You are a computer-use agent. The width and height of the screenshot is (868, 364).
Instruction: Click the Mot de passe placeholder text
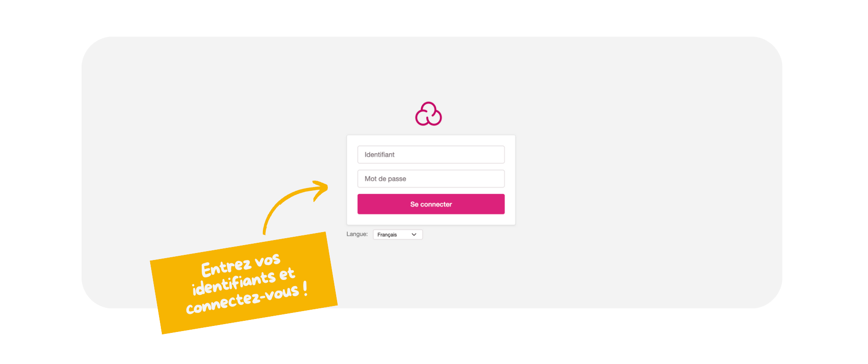pyautogui.click(x=385, y=179)
